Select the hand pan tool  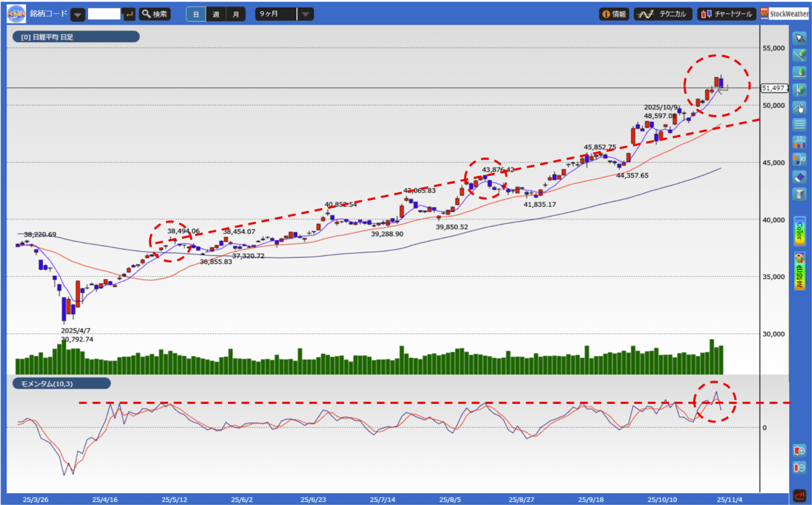tap(799, 108)
